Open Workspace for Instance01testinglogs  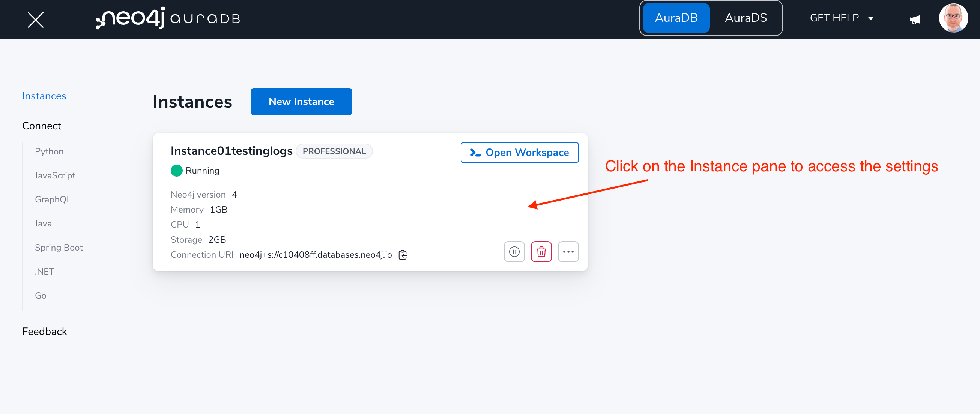click(x=521, y=152)
